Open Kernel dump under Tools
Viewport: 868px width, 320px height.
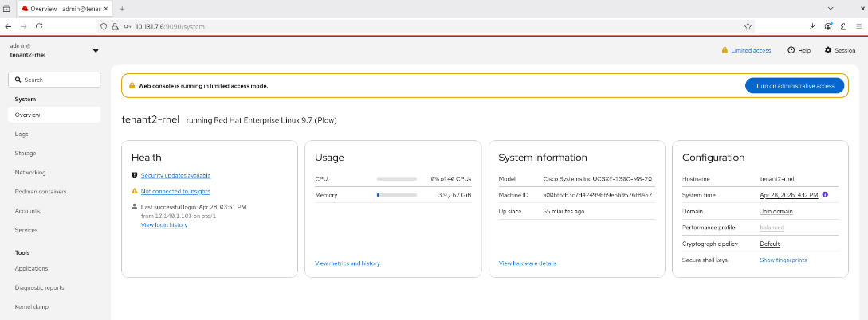click(x=54, y=306)
